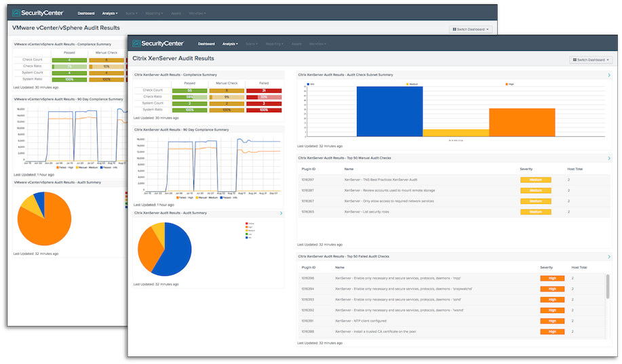Expand Reporting menu in XenServer window

[x=275, y=44]
